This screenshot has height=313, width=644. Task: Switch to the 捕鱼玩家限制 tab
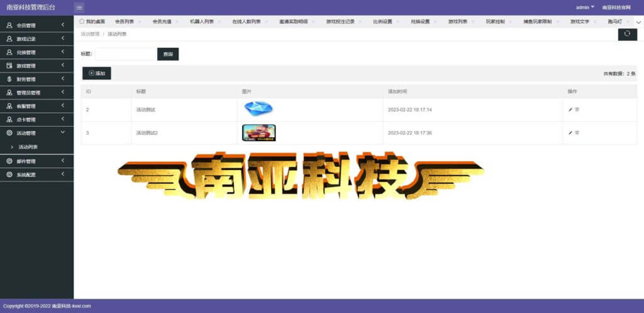click(538, 22)
